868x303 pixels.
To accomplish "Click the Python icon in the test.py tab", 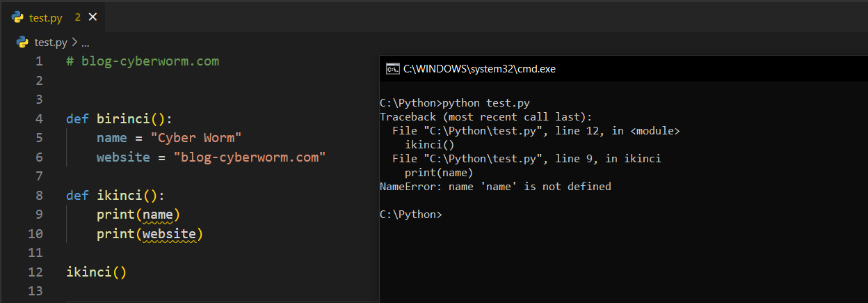I will (x=17, y=17).
